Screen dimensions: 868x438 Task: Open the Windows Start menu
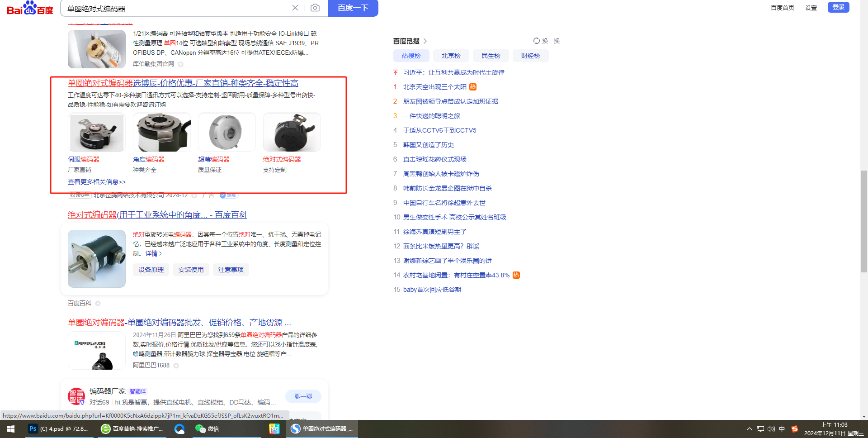tap(11, 429)
